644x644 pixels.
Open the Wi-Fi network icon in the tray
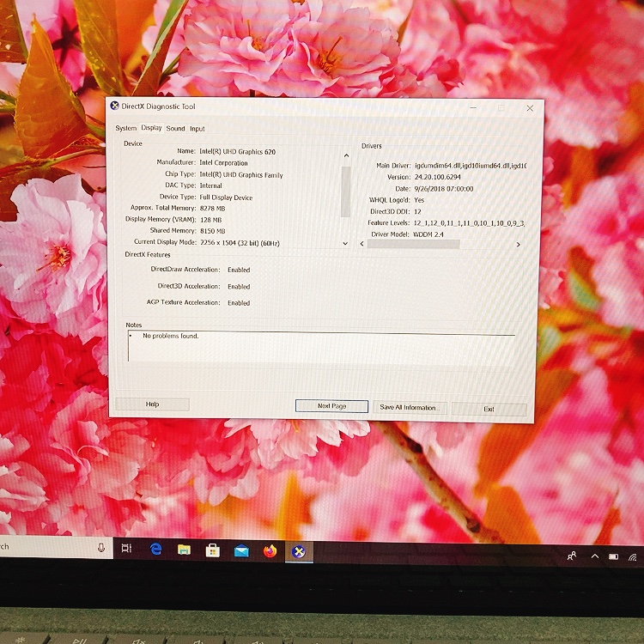coord(633,557)
